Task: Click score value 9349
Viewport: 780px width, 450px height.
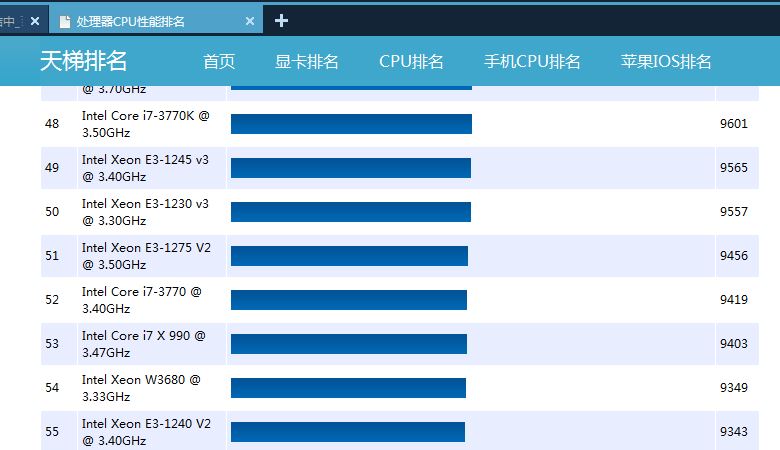Action: pyautogui.click(x=734, y=388)
